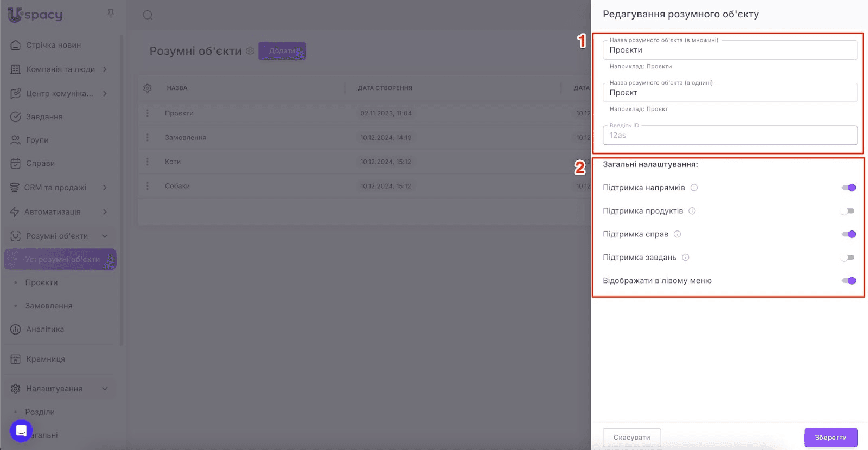Open table column settings gear icon
The width and height of the screenshot is (868, 450).
148,88
